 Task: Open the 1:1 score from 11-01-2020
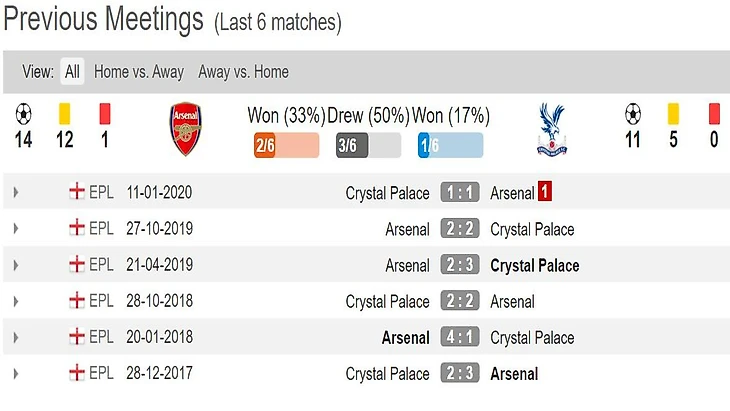[459, 193]
